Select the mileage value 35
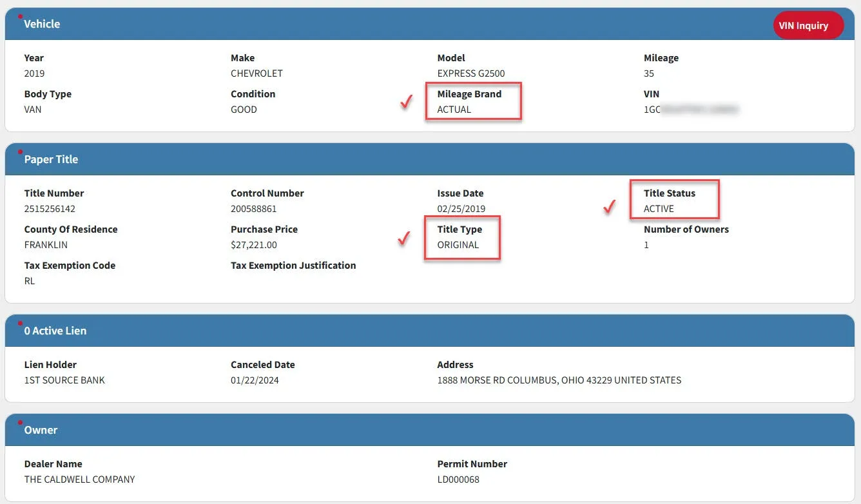Viewport: 861px width, 504px height. (649, 73)
